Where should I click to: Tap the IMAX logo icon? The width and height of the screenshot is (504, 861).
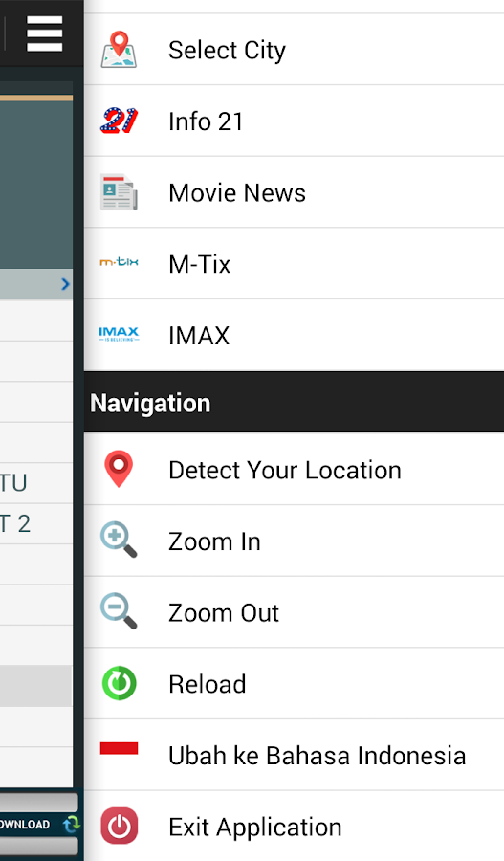click(119, 335)
